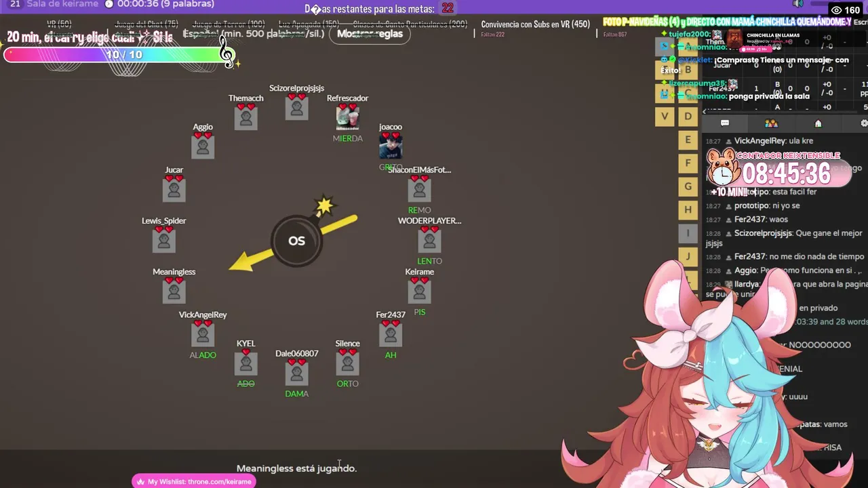Click Scizorelprojsjsjs 'Que gane el mejor' message

point(784,238)
